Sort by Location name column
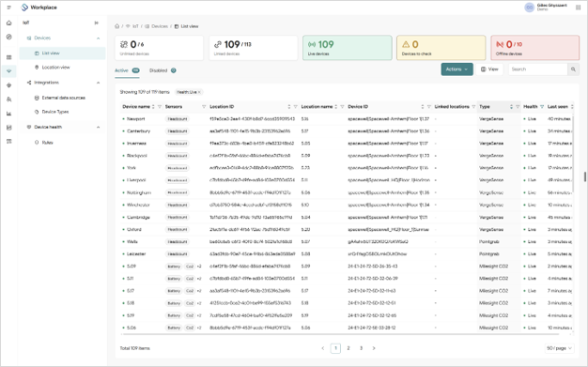588x367 pixels. 336,107
